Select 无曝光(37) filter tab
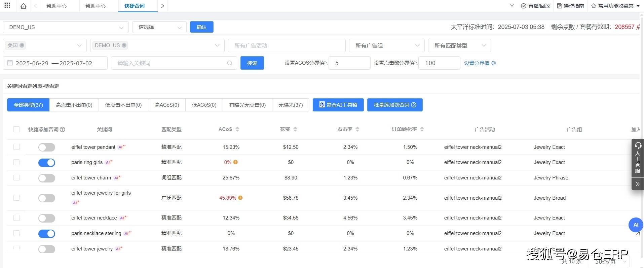Viewport: 644px width, 268px height. tap(291, 105)
